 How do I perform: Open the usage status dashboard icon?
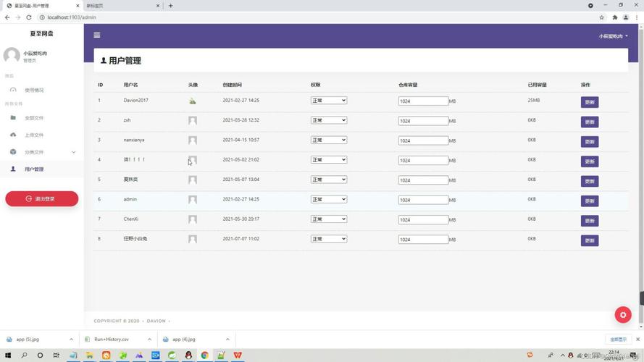(13, 90)
